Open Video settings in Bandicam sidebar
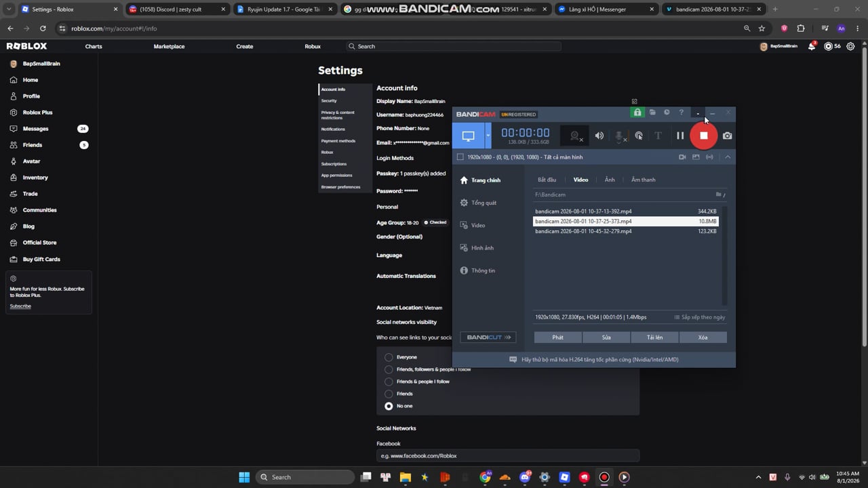868x488 pixels. [x=472, y=225]
